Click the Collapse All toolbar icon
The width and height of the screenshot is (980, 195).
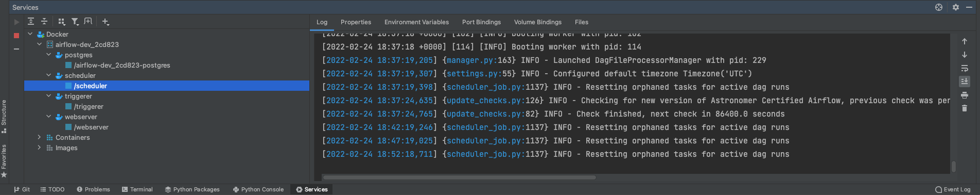point(44,21)
